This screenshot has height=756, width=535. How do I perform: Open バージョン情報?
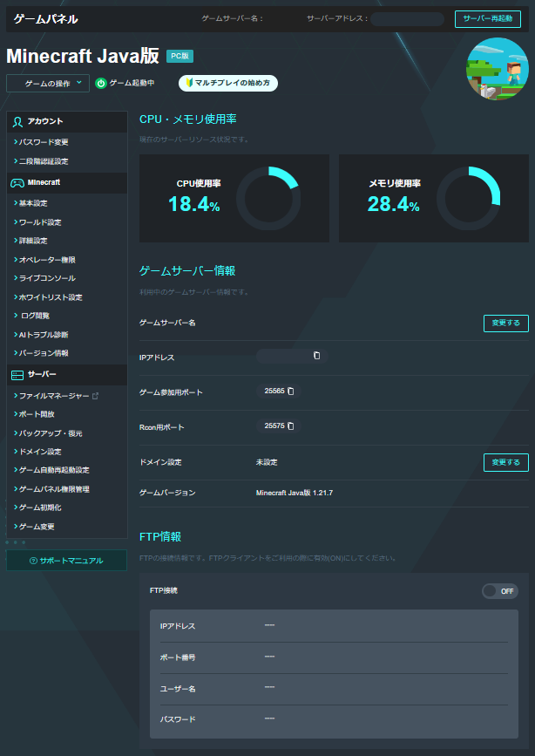pos(44,353)
